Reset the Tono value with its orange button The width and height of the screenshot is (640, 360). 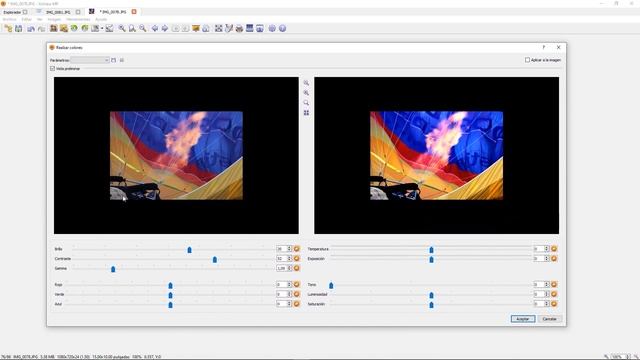point(554,284)
